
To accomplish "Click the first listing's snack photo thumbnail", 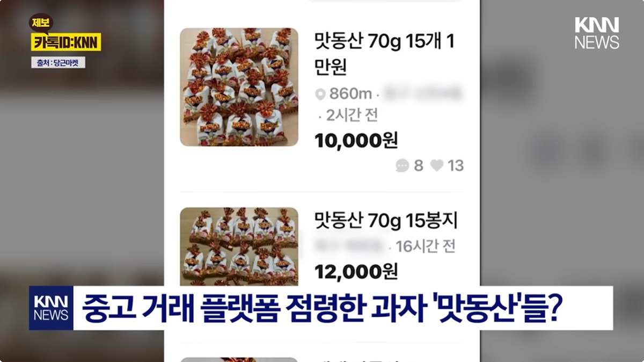I will (239, 87).
